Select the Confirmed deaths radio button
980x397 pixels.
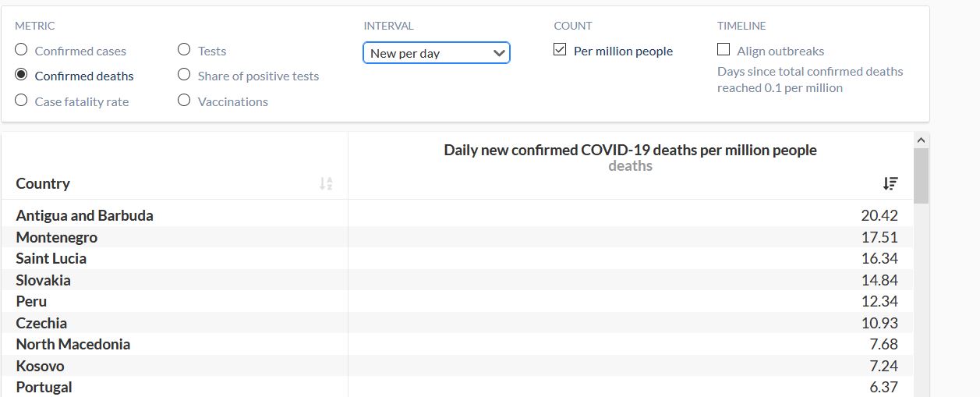pyautogui.click(x=22, y=76)
